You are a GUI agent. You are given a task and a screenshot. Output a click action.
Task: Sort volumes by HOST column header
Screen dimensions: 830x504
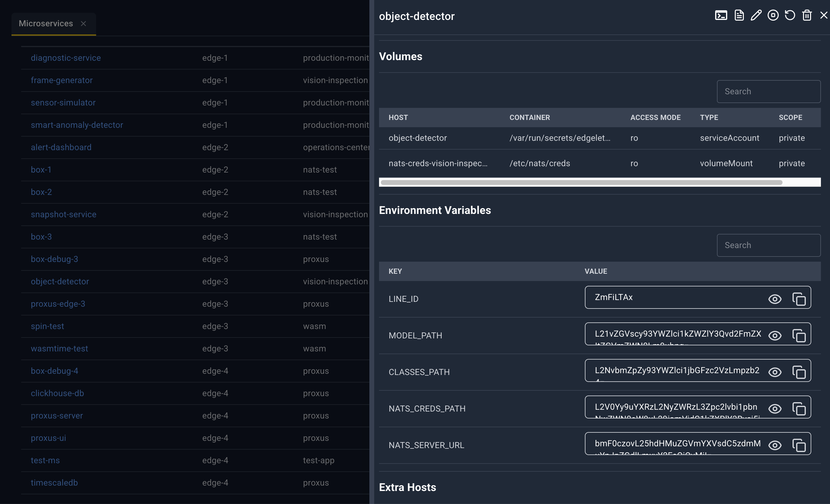click(398, 118)
